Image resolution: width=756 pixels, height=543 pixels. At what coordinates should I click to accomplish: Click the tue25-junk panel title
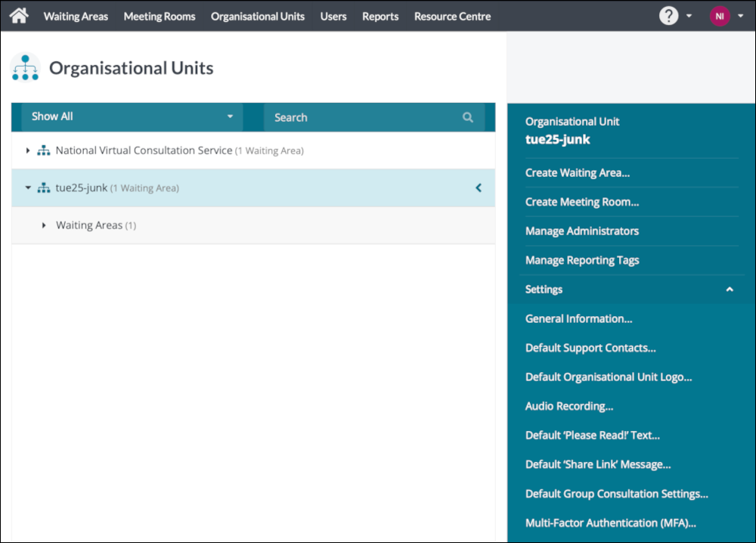pyautogui.click(x=557, y=139)
